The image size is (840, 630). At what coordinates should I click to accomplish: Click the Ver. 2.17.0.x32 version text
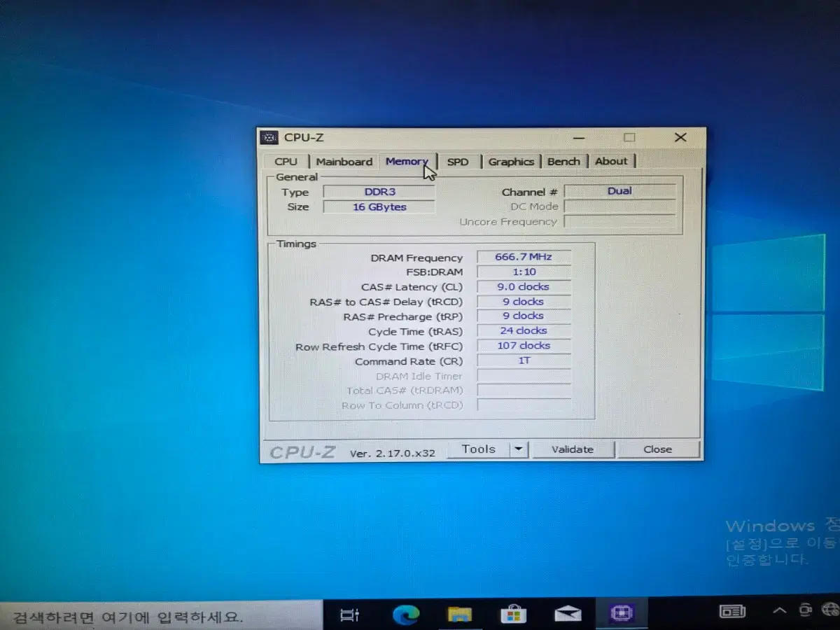coord(393,454)
